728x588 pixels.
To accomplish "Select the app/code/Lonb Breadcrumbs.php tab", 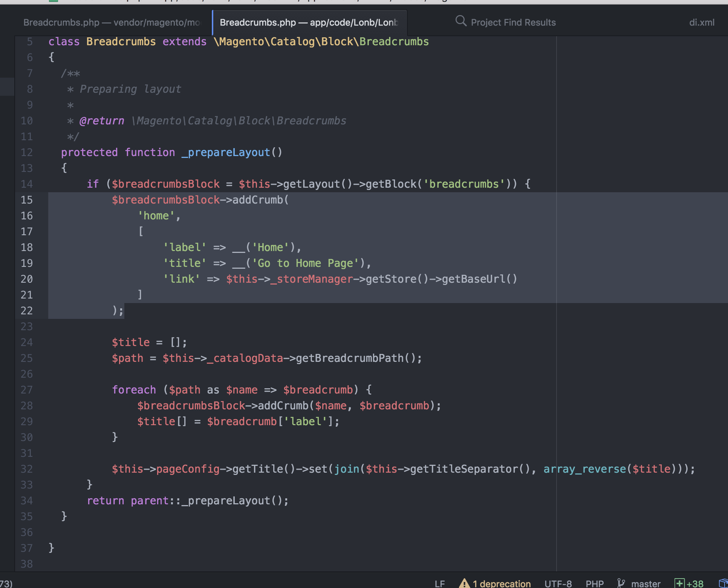I will [309, 22].
